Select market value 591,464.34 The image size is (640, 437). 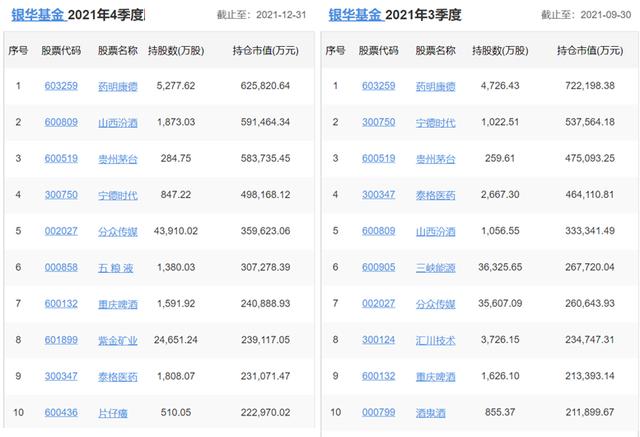coord(265,122)
